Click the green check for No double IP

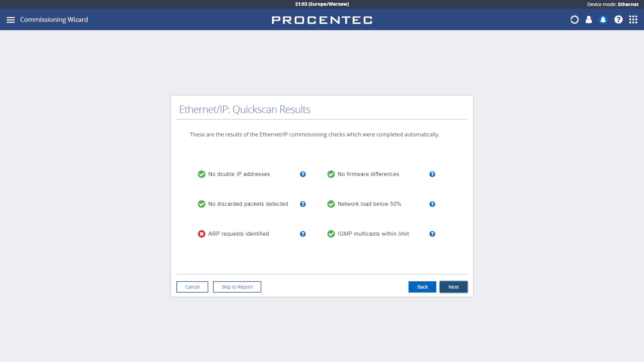pyautogui.click(x=202, y=174)
